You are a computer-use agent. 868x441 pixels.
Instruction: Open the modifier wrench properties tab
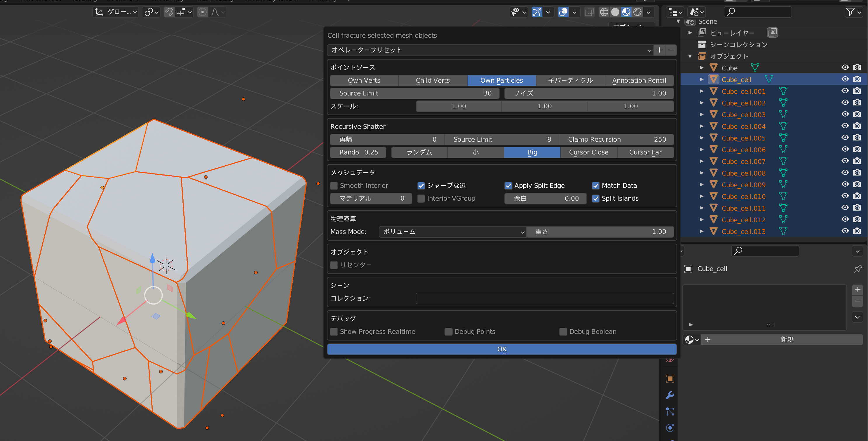coord(670,395)
